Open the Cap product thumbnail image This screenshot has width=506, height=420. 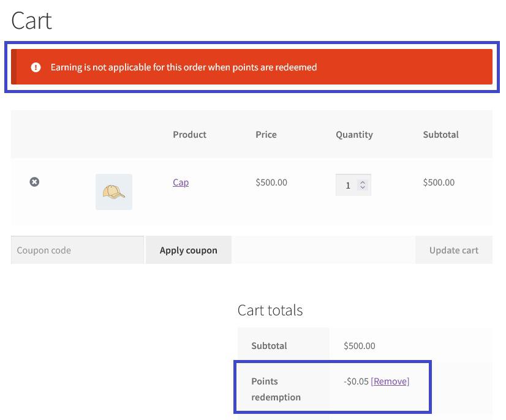[113, 192]
